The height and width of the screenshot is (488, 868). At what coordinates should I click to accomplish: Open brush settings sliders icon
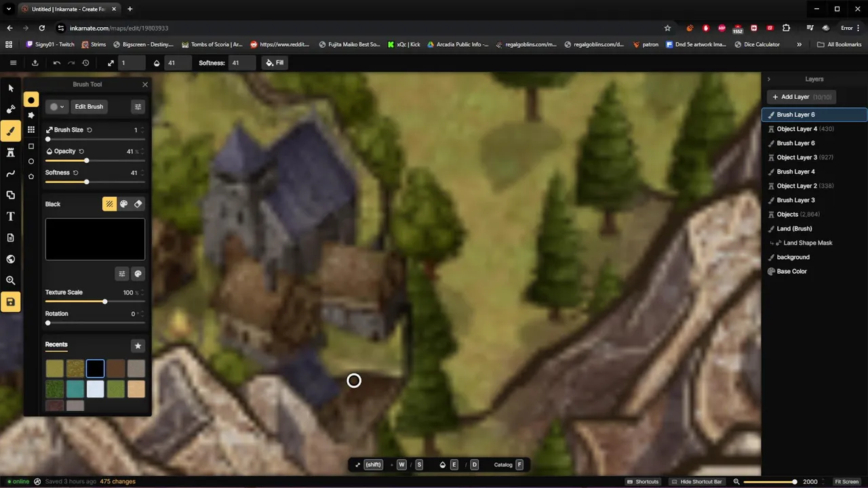[x=138, y=106]
